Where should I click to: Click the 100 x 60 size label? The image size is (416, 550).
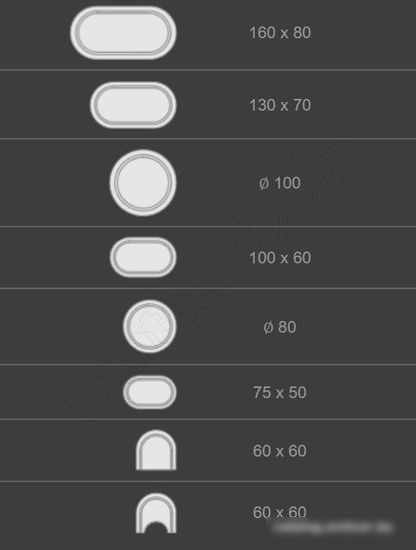pos(280,257)
